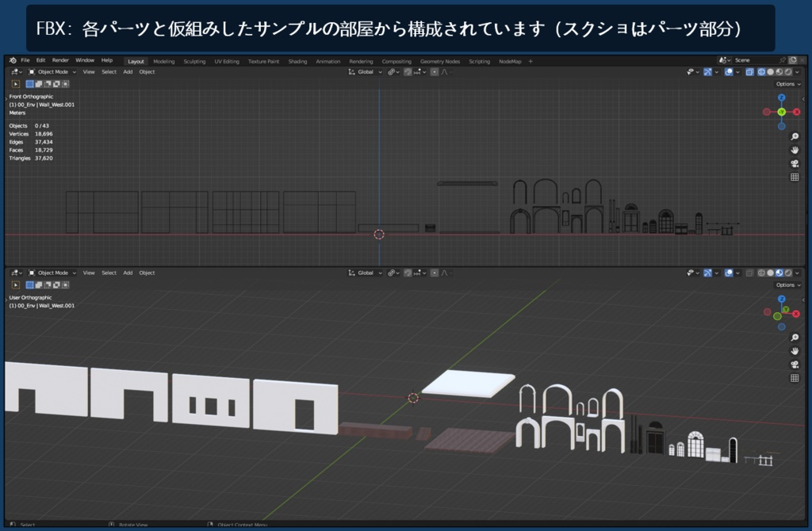Open the Render menu

click(x=60, y=60)
